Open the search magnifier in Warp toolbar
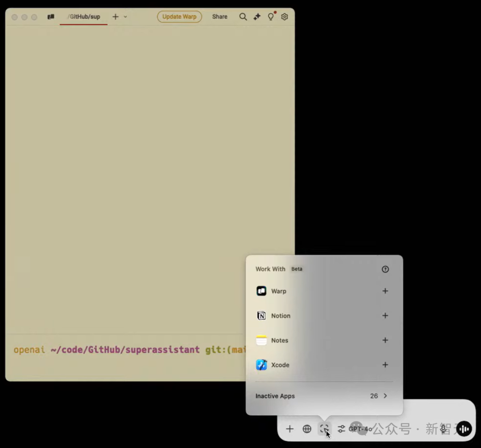481x448 pixels. [243, 16]
